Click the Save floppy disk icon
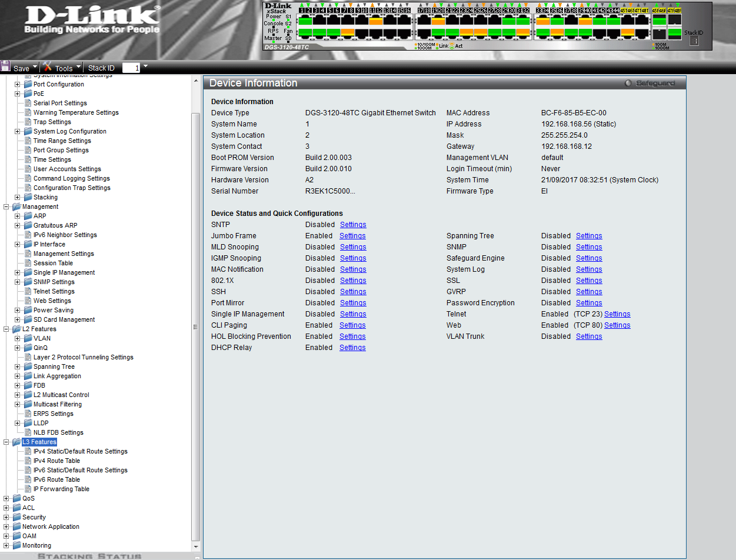This screenshot has width=736, height=560. [x=6, y=67]
